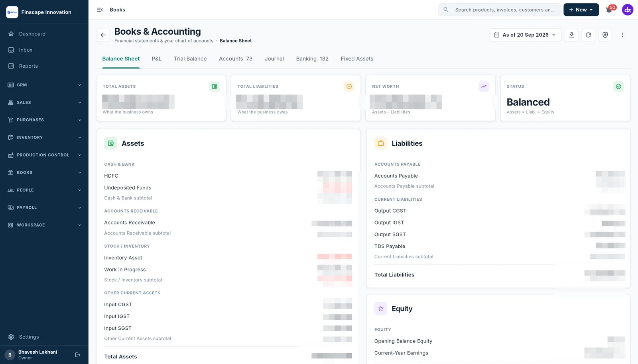The image size is (638, 364).
Task: Open the Accounts 73 tab
Action: pyautogui.click(x=236, y=59)
